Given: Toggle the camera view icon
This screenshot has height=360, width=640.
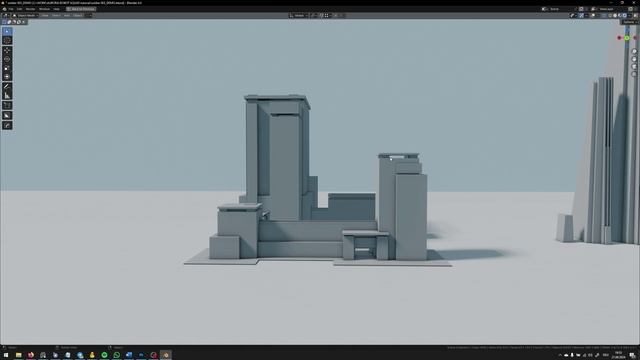Looking at the screenshot, I should 634,67.
